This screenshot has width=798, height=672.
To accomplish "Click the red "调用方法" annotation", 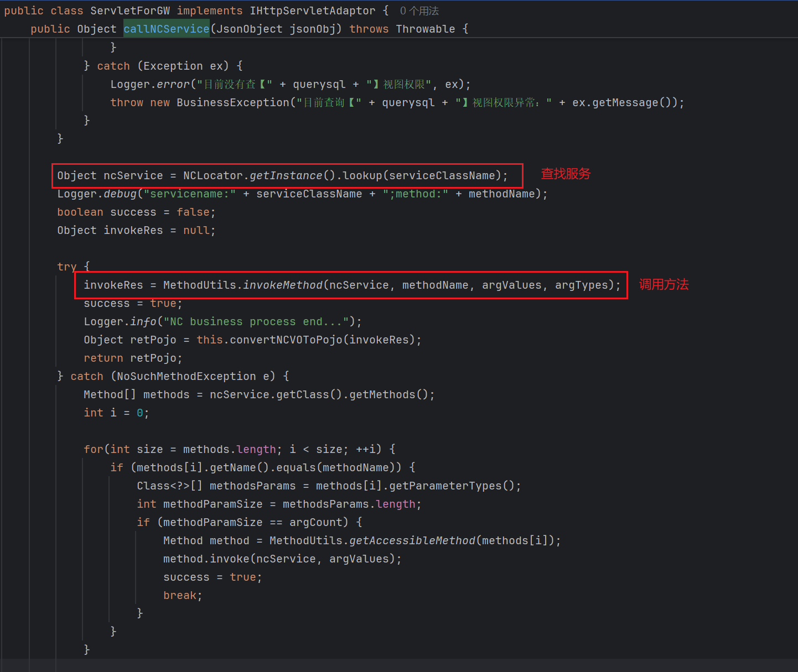I will 664,284.
